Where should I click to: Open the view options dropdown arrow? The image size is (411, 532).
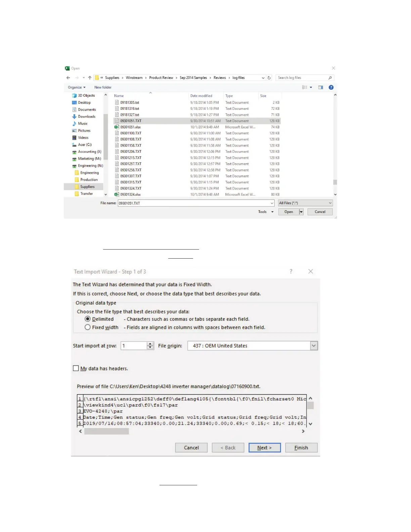[x=311, y=87]
